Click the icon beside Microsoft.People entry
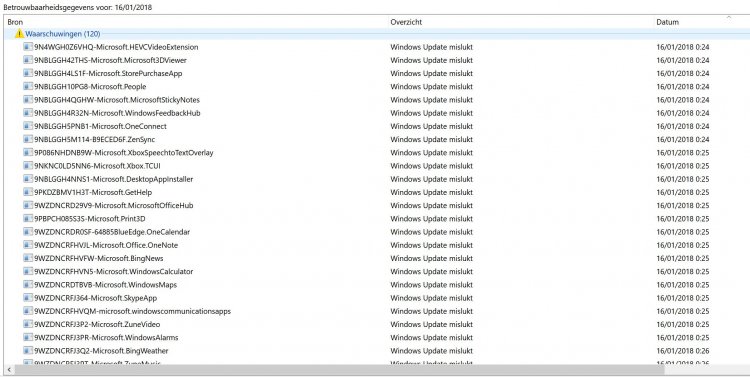 tap(28, 87)
